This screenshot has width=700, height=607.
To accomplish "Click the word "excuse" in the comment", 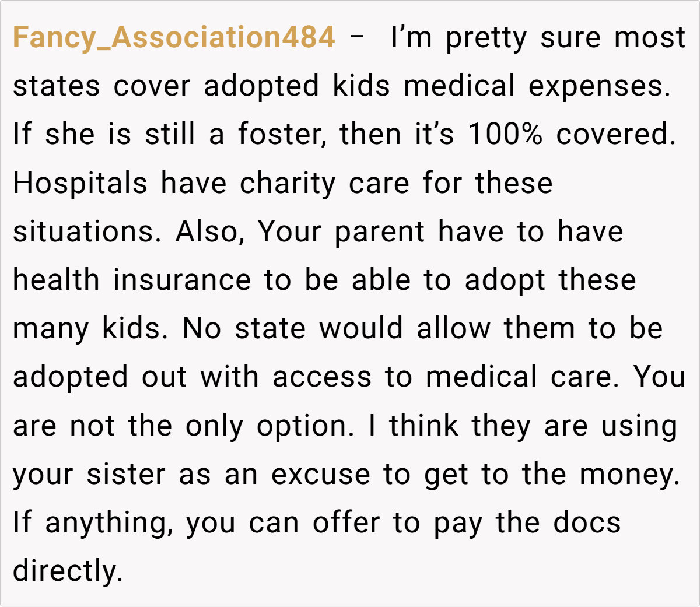I will (x=320, y=474).
